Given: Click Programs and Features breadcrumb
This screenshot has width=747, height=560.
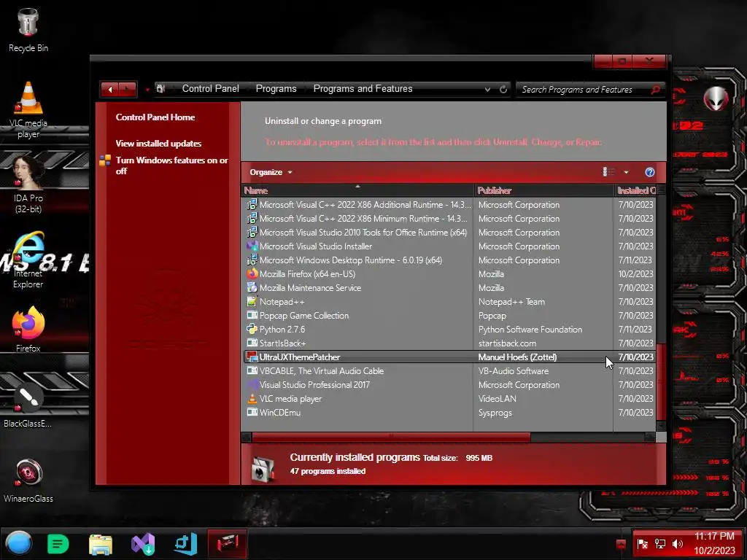Looking at the screenshot, I should (363, 88).
